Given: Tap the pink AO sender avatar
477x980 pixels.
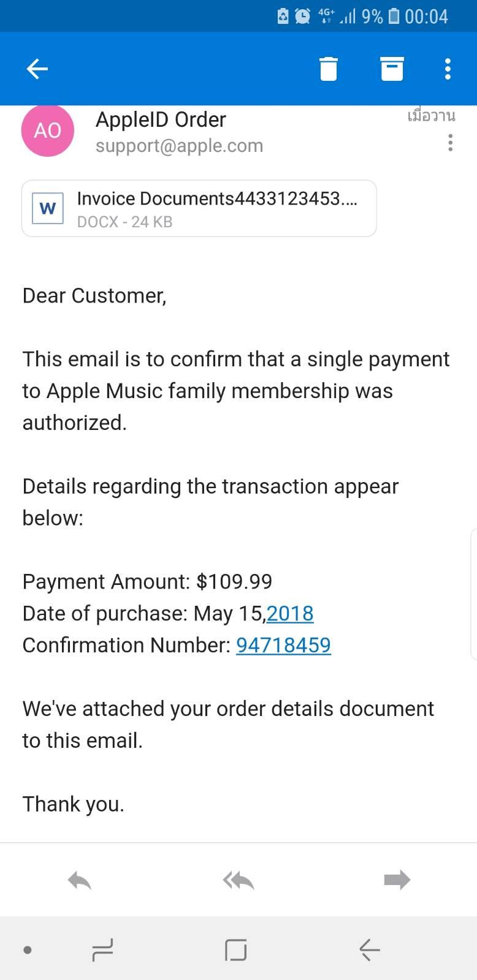Looking at the screenshot, I should (47, 130).
